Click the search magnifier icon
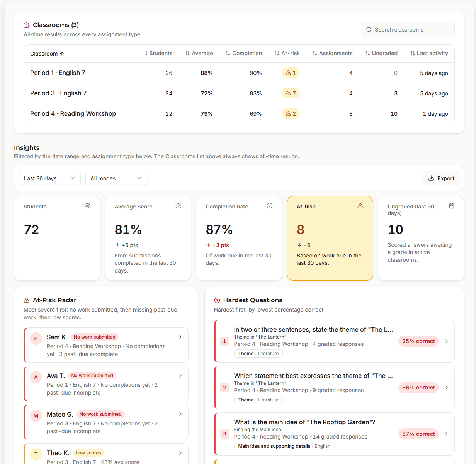476x464 pixels. pyautogui.click(x=369, y=30)
